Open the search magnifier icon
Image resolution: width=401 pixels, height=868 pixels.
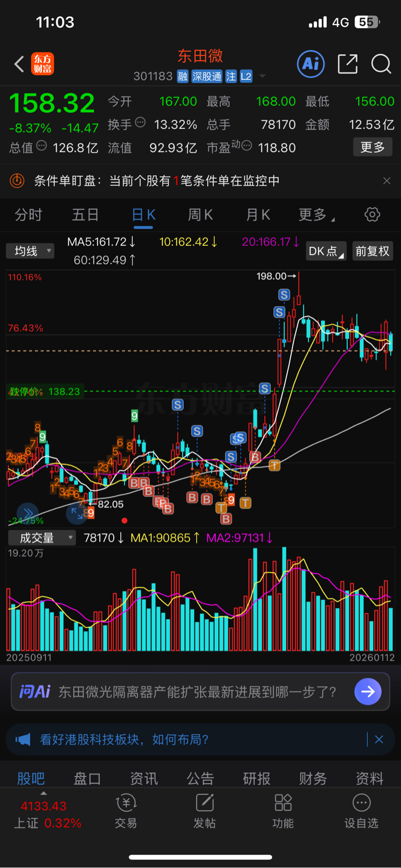pos(381,64)
